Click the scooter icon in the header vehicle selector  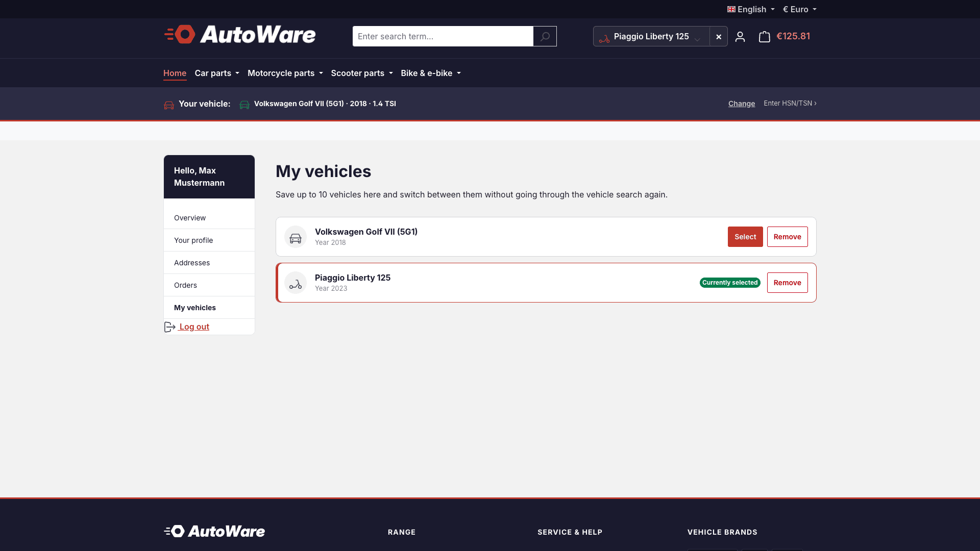pyautogui.click(x=604, y=38)
